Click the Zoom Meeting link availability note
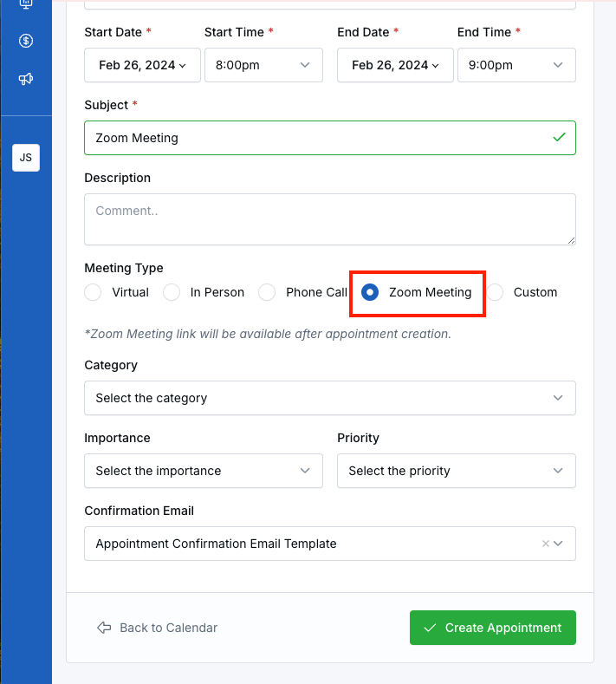The height and width of the screenshot is (684, 616). pyautogui.click(x=268, y=334)
